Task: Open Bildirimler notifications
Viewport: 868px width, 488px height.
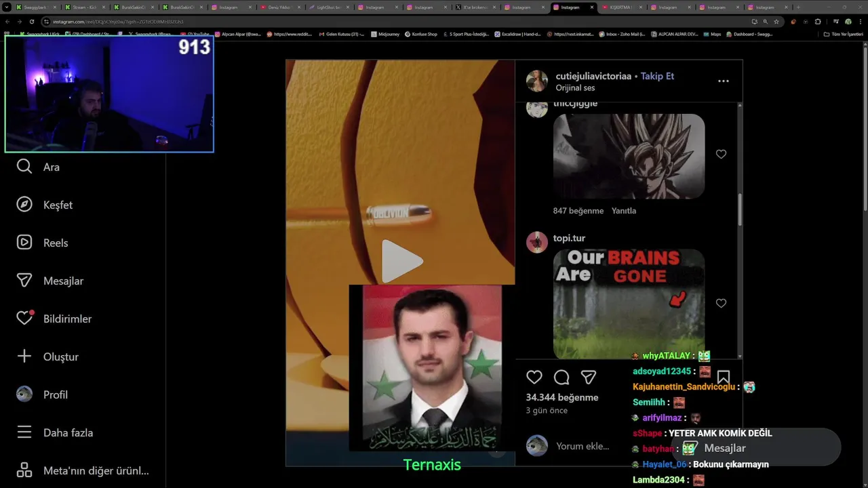Action: click(x=54, y=319)
